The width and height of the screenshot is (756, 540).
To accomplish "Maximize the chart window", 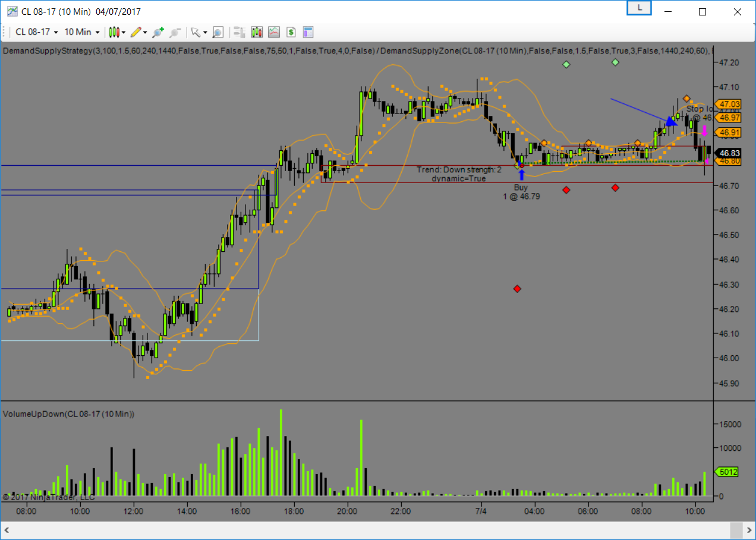I will [x=703, y=12].
